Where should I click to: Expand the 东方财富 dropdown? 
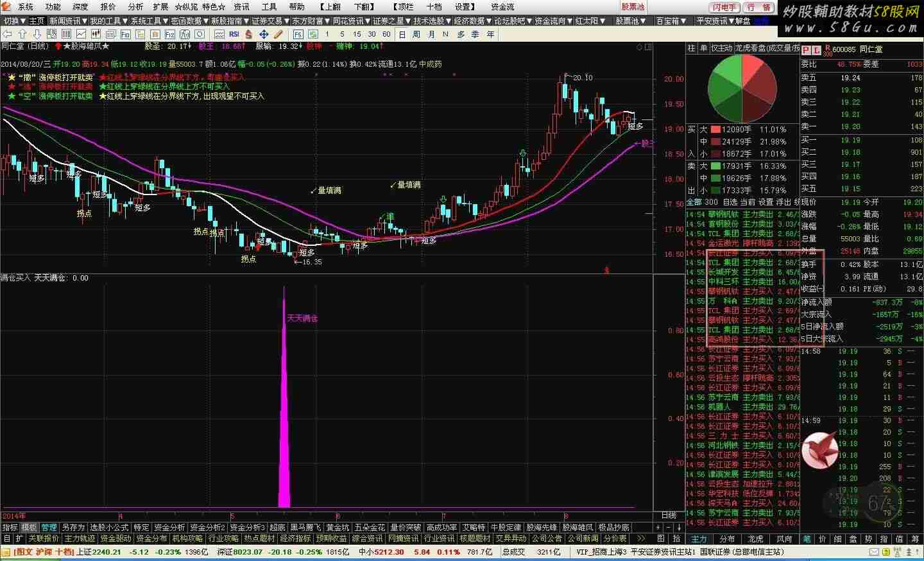pos(311,21)
